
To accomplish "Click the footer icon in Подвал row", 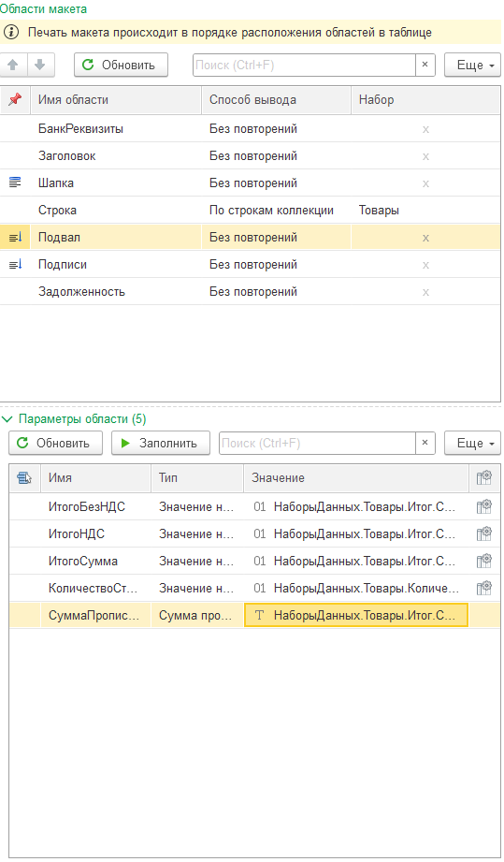I will (15, 238).
